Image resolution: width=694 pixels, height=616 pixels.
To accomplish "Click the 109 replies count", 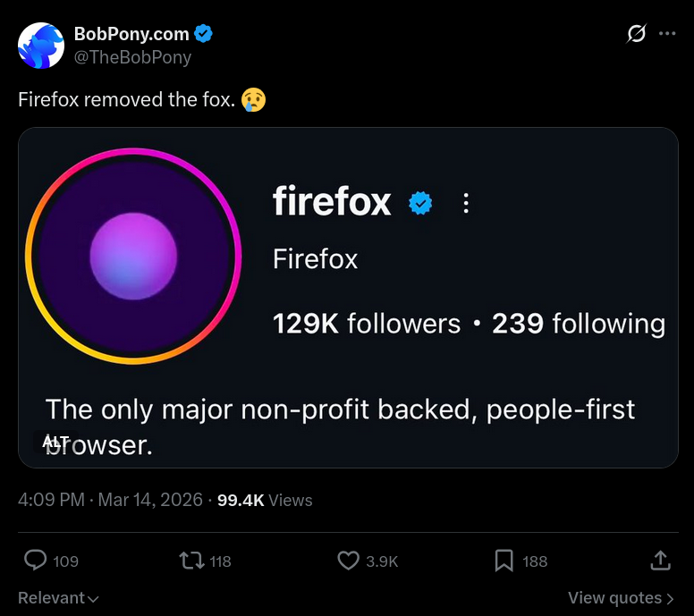I will point(65,561).
